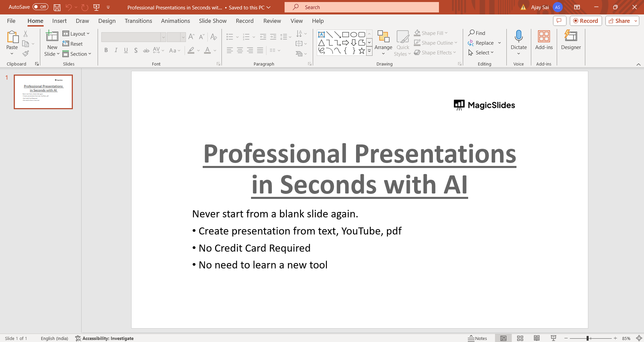Click the Record button at top right
The image size is (644, 342).
coord(586,21)
